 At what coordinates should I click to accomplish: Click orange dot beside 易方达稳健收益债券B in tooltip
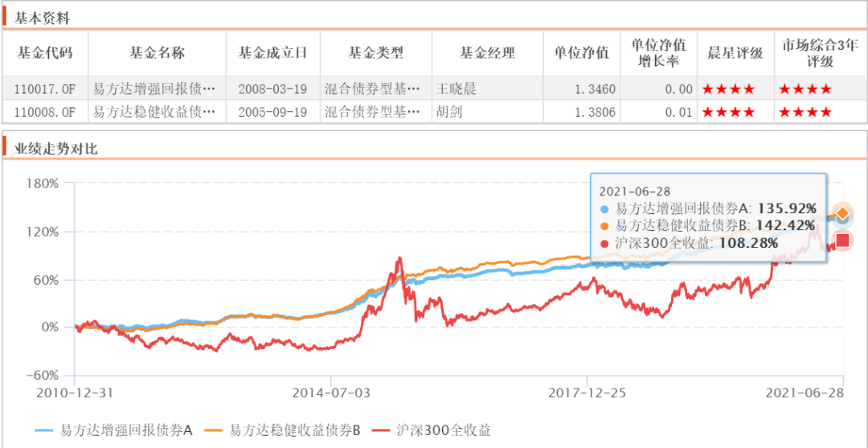click(606, 226)
